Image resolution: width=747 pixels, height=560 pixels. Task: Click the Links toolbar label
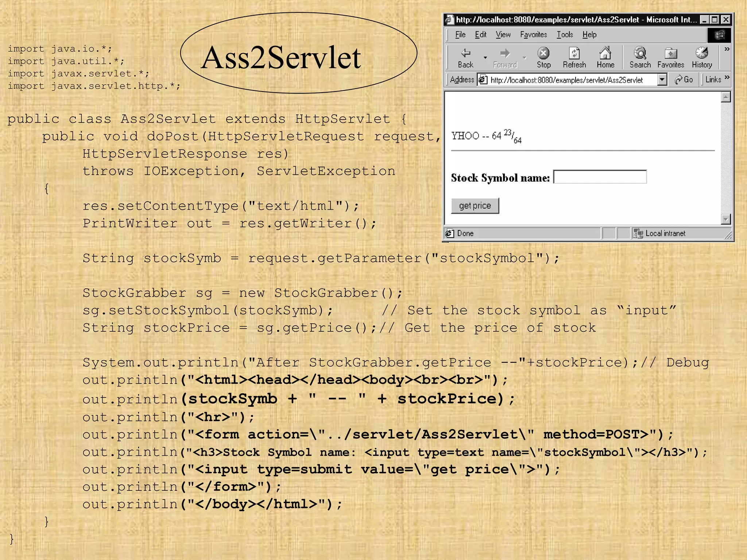tap(713, 79)
